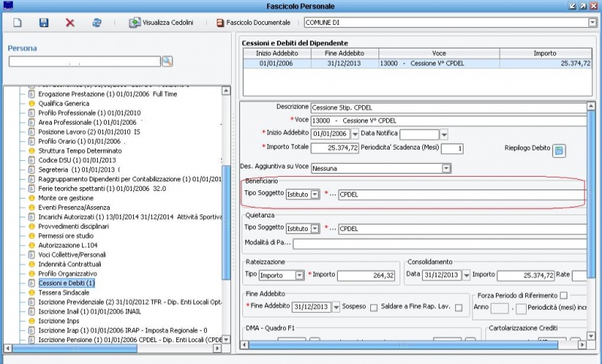Click the Fascicolo Documentale book icon
This screenshot has width=602, height=364.
tap(220, 23)
